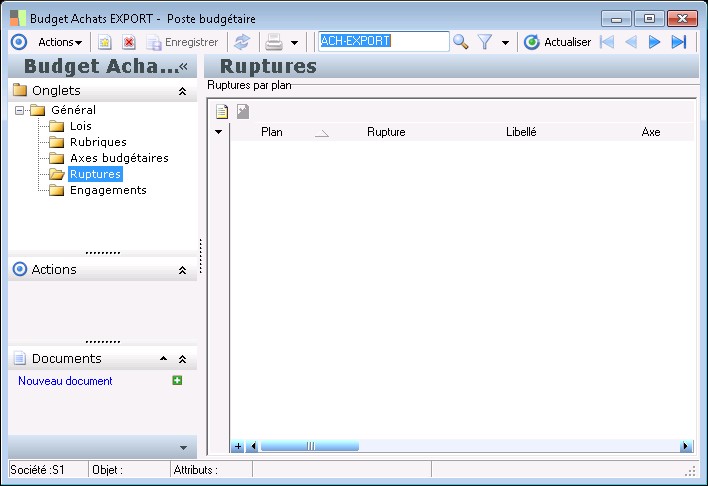Click the Axe column header
The height and width of the screenshot is (486, 708).
click(x=651, y=132)
